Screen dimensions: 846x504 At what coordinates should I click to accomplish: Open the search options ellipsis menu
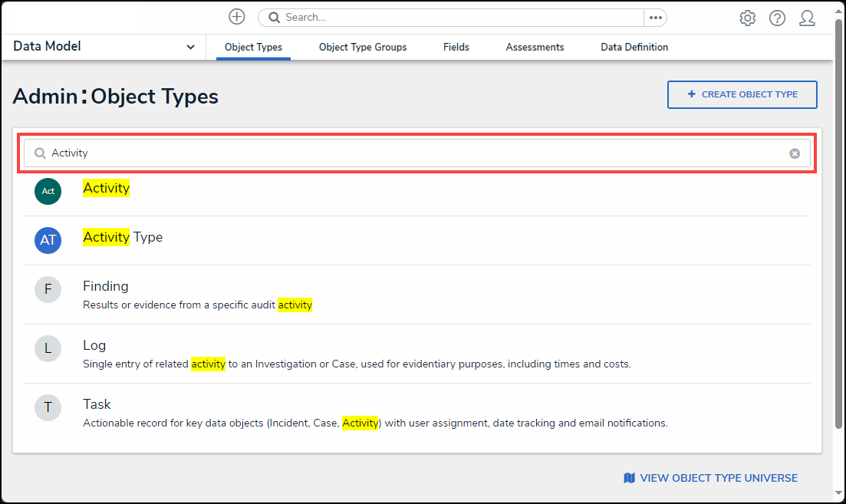pos(655,18)
